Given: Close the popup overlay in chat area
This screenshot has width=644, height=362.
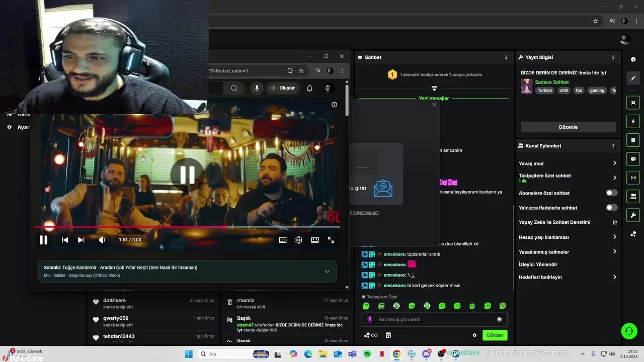Looking at the screenshot, I should (x=434, y=105).
